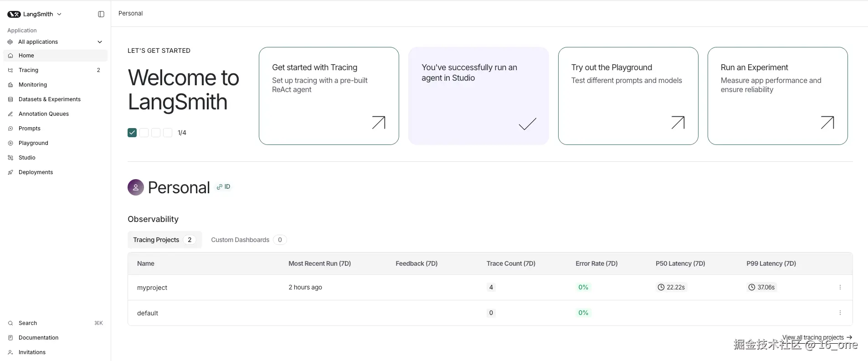Screen dimensions: 868x361
Task: Click the fourth onboarding progress checkbox
Action: pyautogui.click(x=168, y=133)
